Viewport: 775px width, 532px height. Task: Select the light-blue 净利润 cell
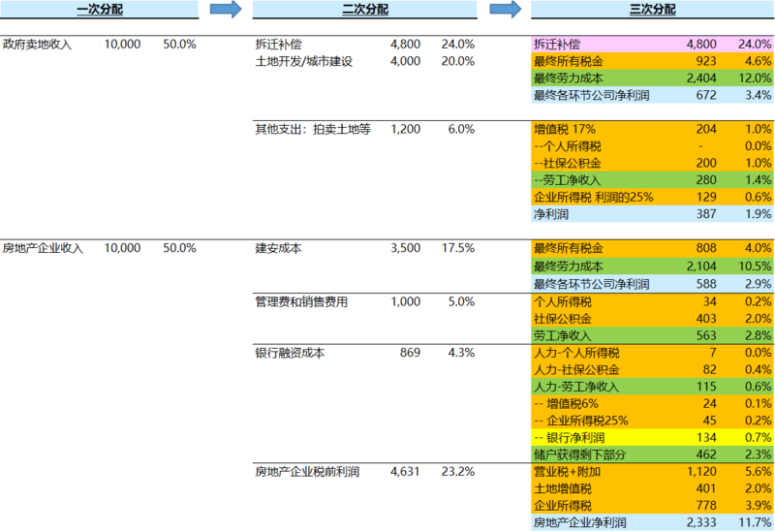[x=551, y=214]
